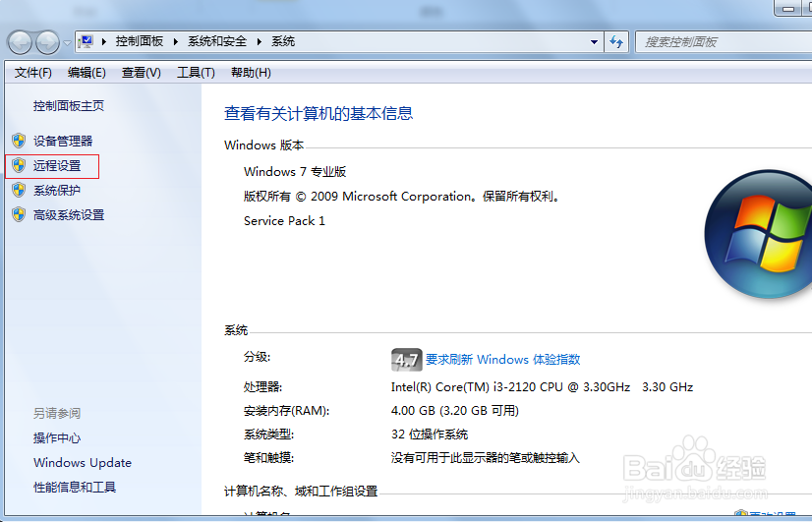
Task: Open 高级系统设置 link
Action: 69,215
